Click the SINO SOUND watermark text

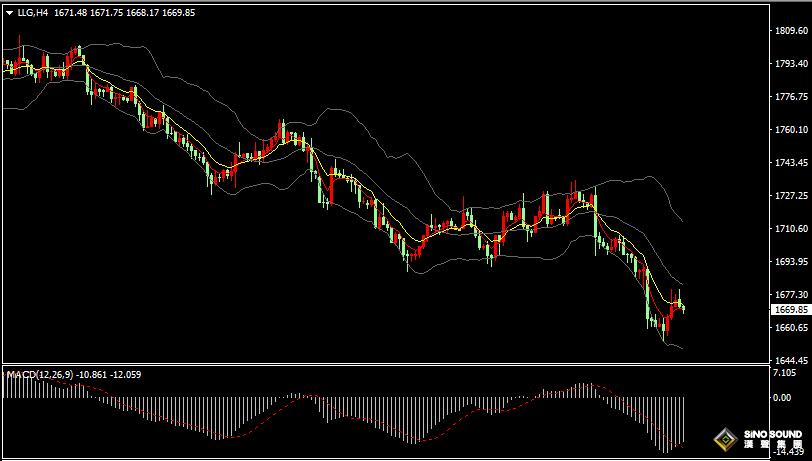tap(773, 435)
